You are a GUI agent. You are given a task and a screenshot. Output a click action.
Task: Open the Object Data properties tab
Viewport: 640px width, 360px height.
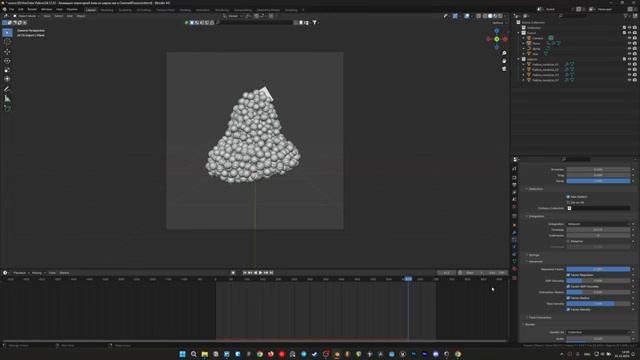point(514,262)
